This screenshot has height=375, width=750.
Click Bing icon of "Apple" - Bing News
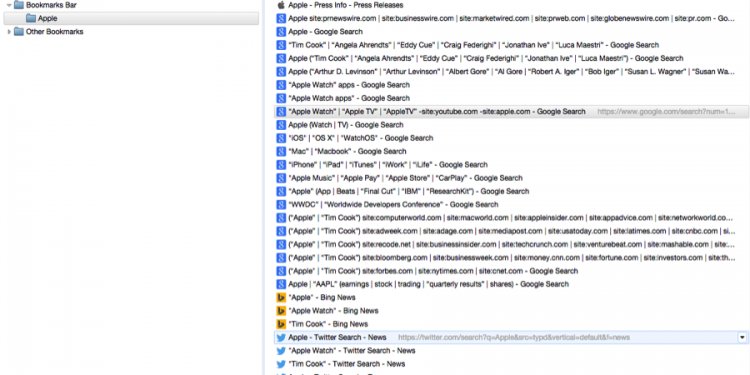[x=281, y=298]
